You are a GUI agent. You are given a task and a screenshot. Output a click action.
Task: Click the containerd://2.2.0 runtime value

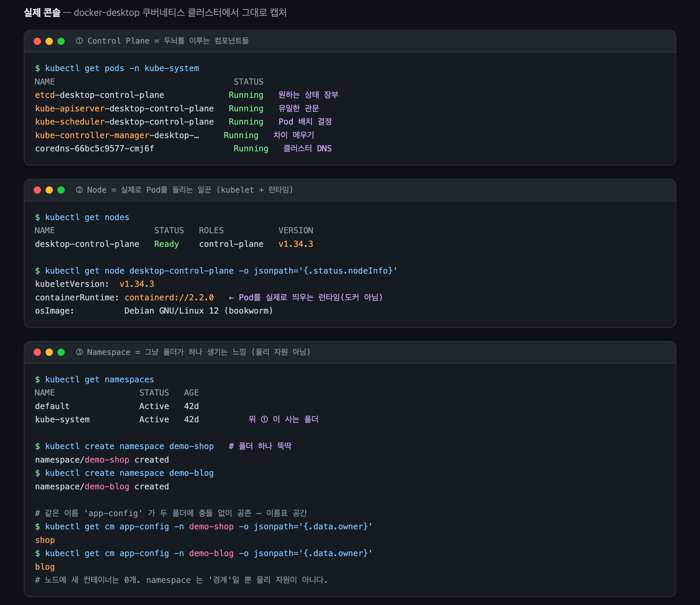pyautogui.click(x=169, y=297)
